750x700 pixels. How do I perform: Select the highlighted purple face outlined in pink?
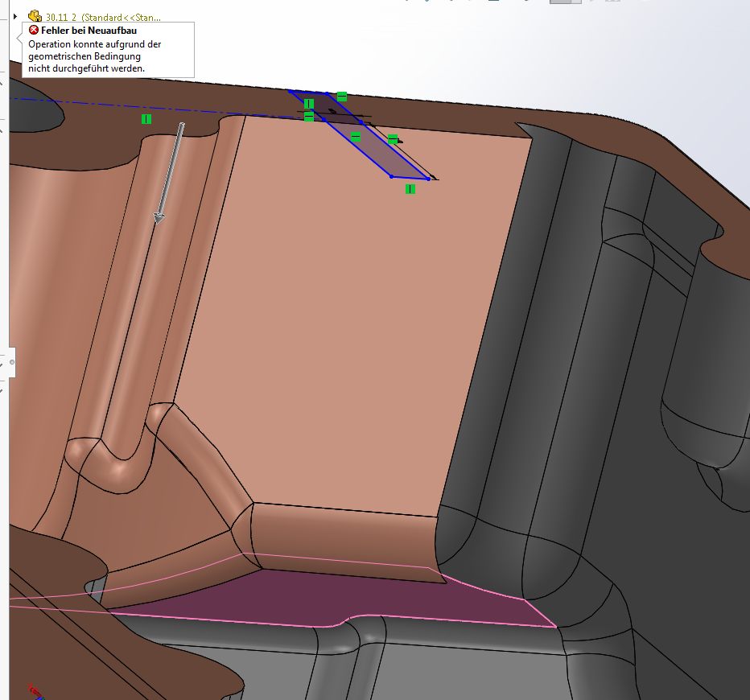pyautogui.click(x=335, y=598)
